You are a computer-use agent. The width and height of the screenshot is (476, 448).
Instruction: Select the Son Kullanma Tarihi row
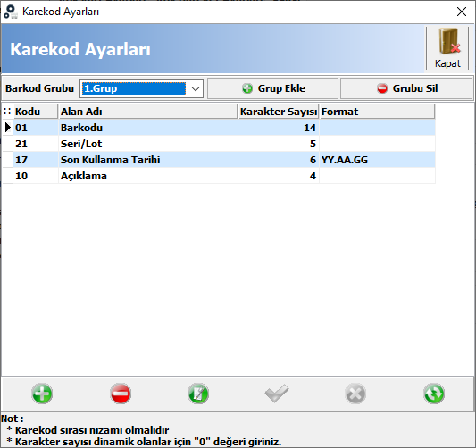point(219,160)
